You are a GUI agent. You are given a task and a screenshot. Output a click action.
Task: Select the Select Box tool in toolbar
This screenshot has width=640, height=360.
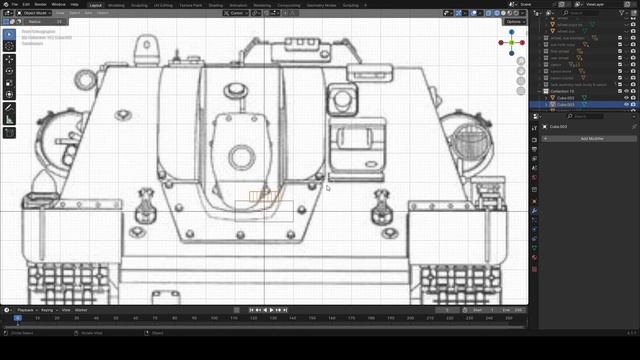coord(9,35)
